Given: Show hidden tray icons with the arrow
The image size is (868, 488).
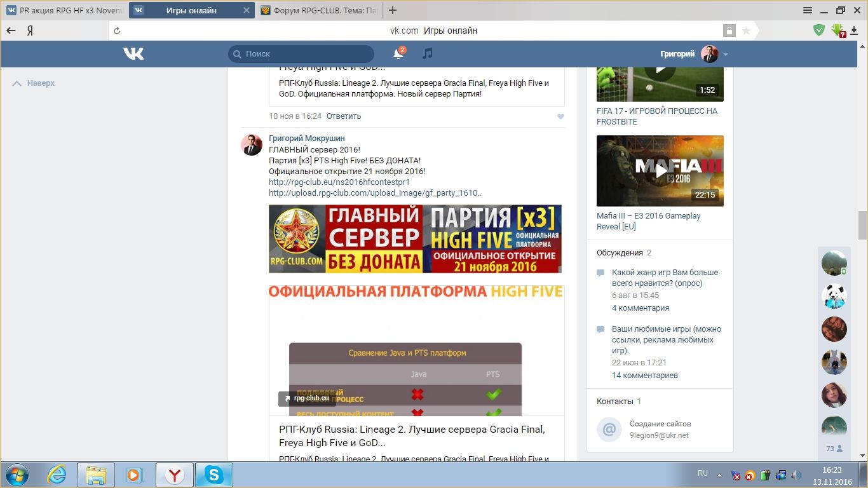Looking at the screenshot, I should pyautogui.click(x=720, y=475).
